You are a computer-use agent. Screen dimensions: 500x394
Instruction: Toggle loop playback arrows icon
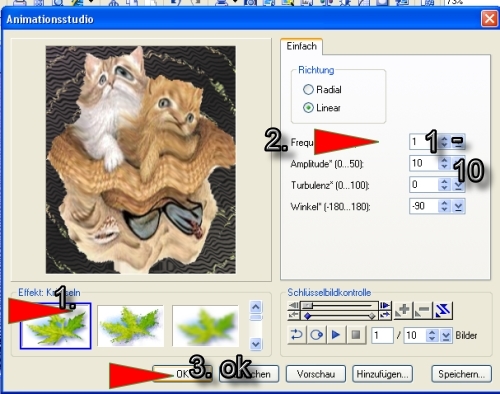[x=297, y=334]
